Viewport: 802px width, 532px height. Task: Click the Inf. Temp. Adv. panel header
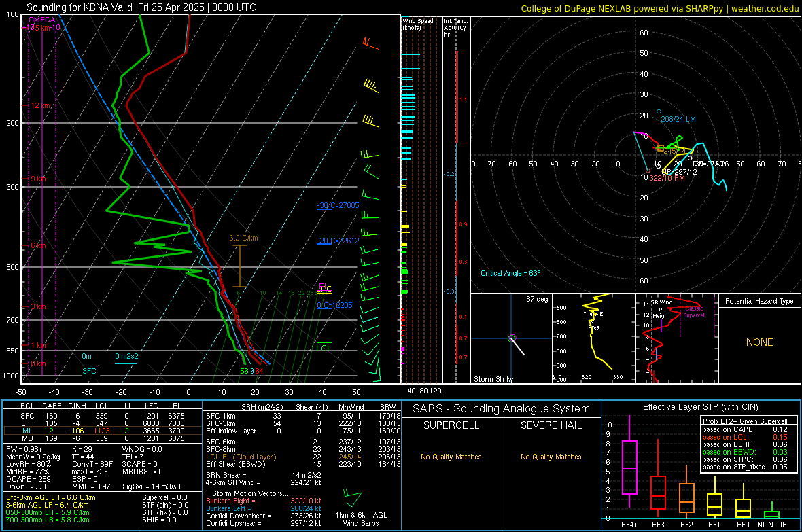pyautogui.click(x=456, y=28)
